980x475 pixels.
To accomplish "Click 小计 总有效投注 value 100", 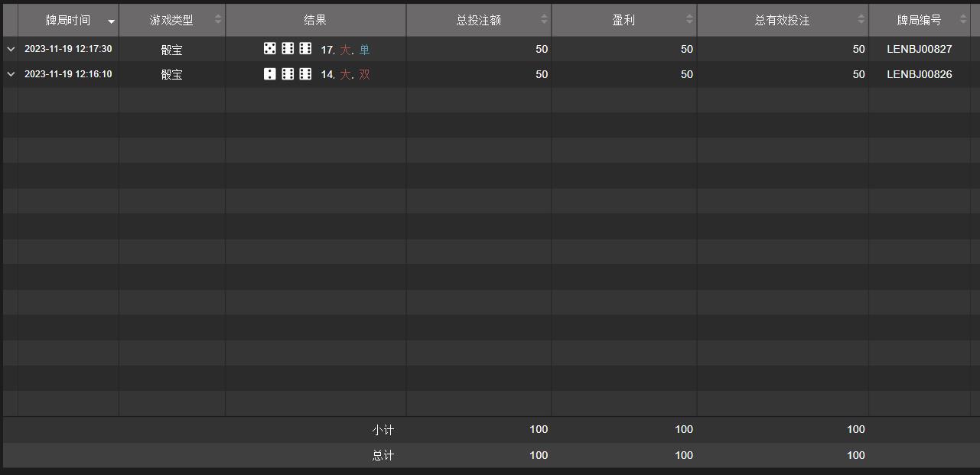I will point(856,429).
